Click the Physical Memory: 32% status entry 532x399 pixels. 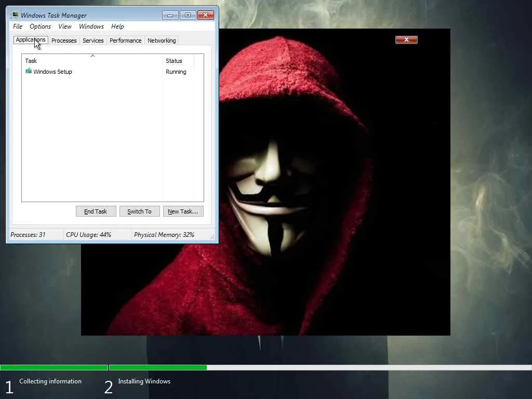click(x=164, y=235)
